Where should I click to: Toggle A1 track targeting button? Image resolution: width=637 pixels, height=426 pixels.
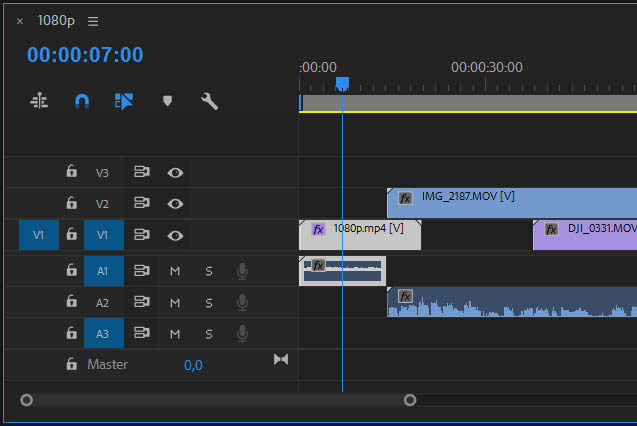104,271
